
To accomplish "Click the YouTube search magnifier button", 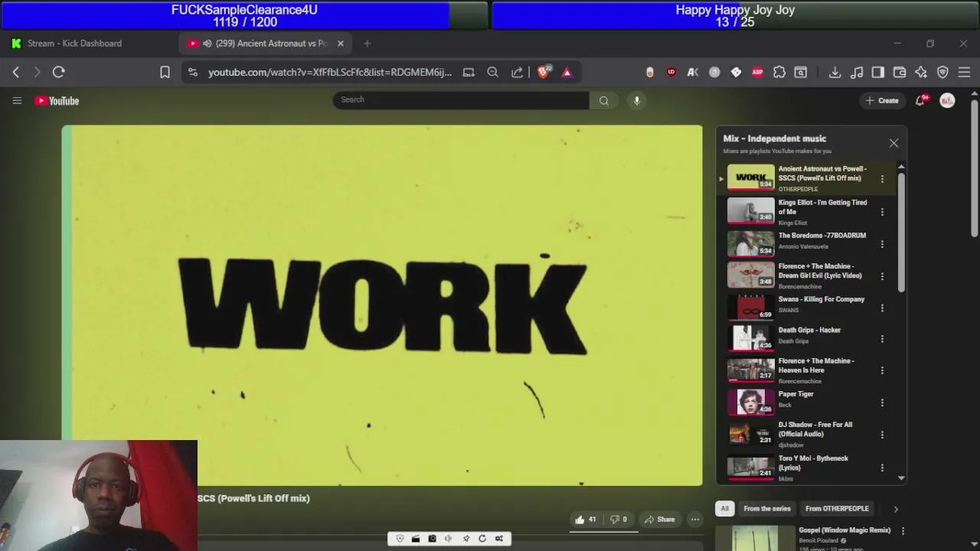I will click(604, 100).
